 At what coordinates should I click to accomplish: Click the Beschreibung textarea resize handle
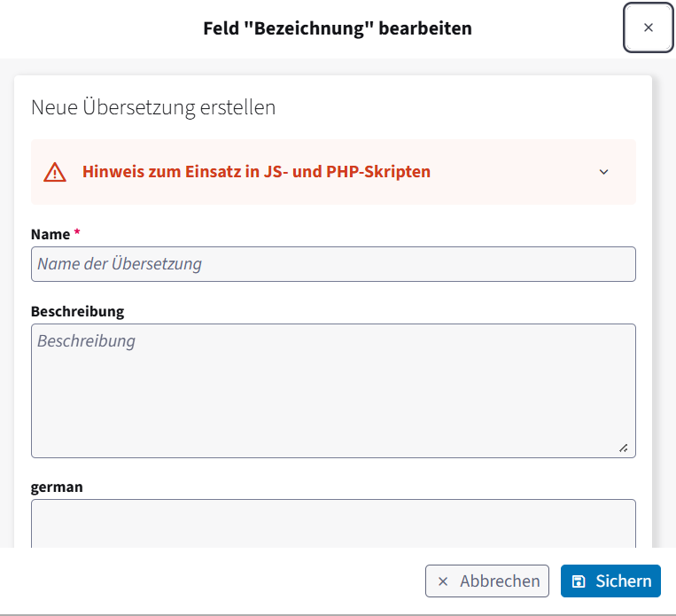pos(624,448)
